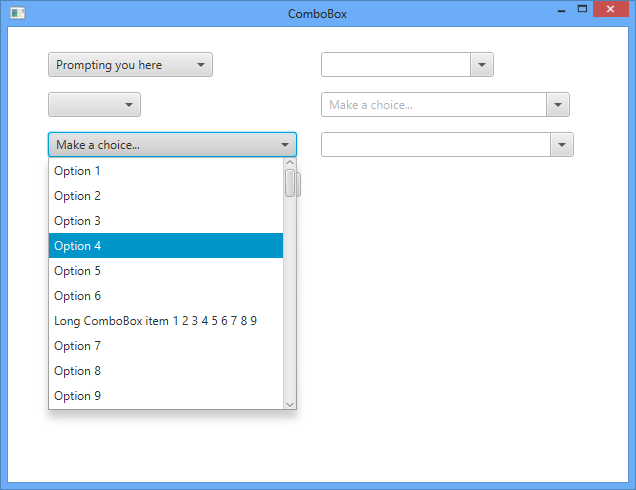Maximize the ComboBox window
Viewport: 636px width, 490px height.
[x=582, y=9]
